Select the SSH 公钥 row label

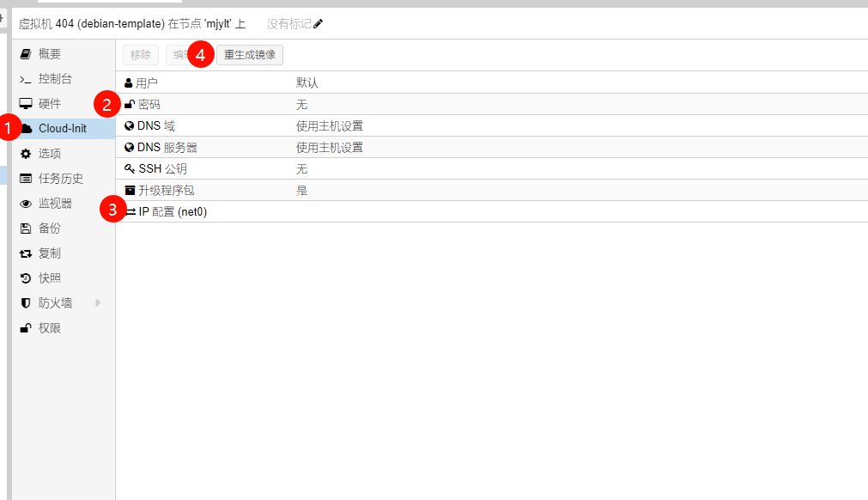tap(163, 168)
